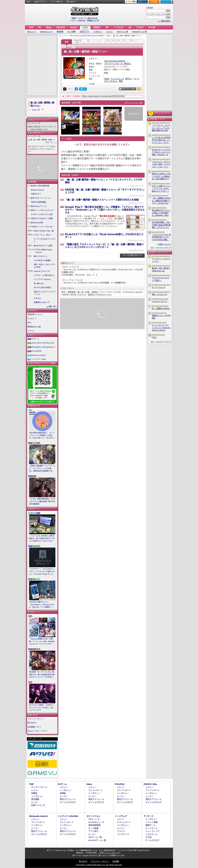The width and height of the screenshot is (198, 868).
Task: Focus the 記事検索 text field
Action: coord(156,11)
